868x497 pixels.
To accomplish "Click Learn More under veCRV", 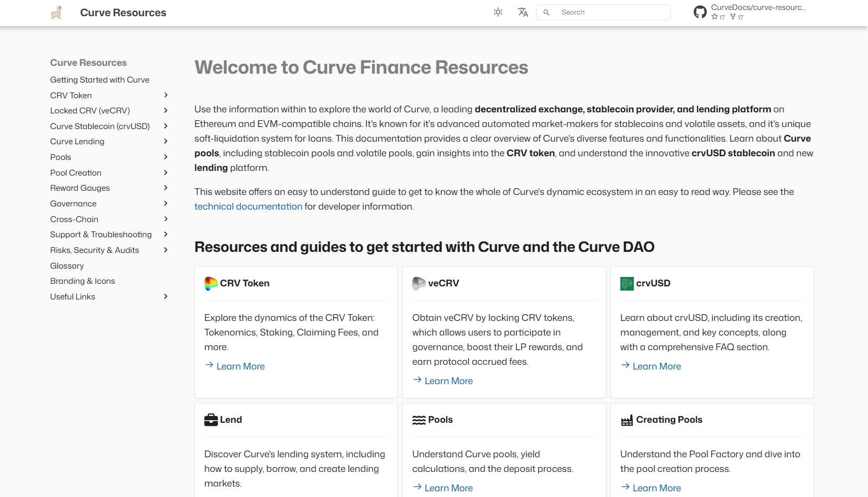I will click(448, 381).
